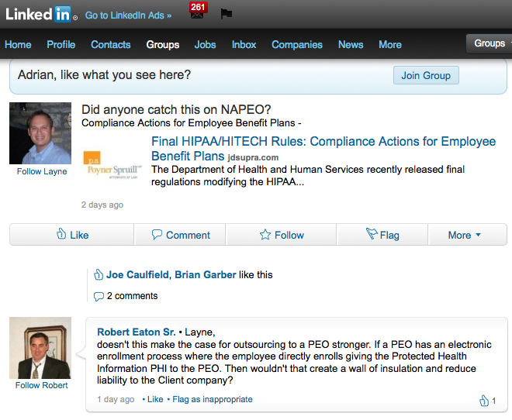Open the Profile menu
The width and height of the screenshot is (512, 420).
[x=61, y=45]
